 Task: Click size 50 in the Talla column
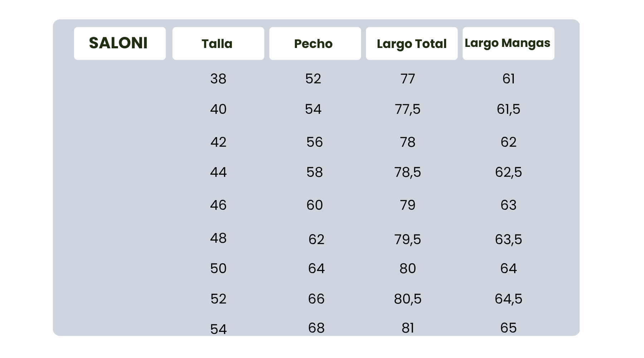pyautogui.click(x=218, y=268)
